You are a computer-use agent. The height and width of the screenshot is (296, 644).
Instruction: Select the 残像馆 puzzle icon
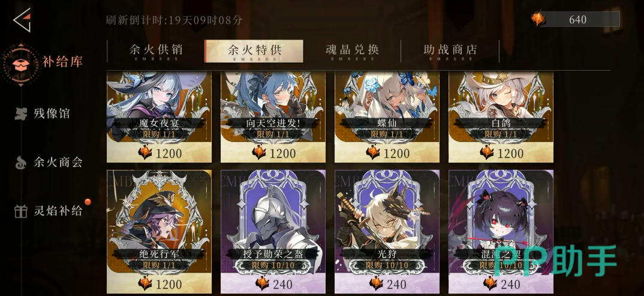point(20,114)
